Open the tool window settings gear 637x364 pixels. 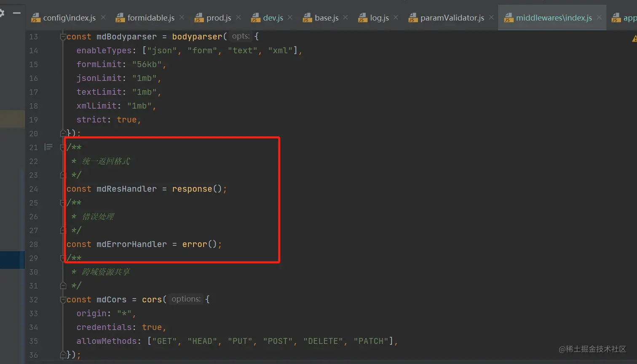[x=2, y=13]
